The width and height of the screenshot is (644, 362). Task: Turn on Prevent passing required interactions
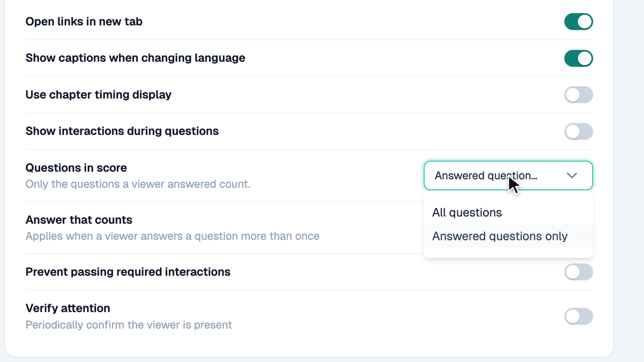[x=578, y=272]
